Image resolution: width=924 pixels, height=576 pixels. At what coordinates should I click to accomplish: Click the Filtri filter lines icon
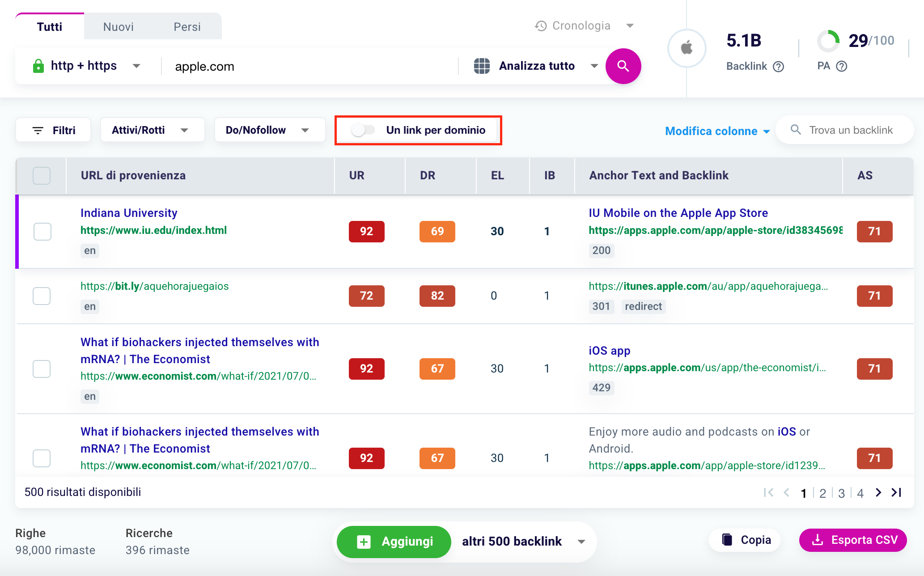(38, 131)
